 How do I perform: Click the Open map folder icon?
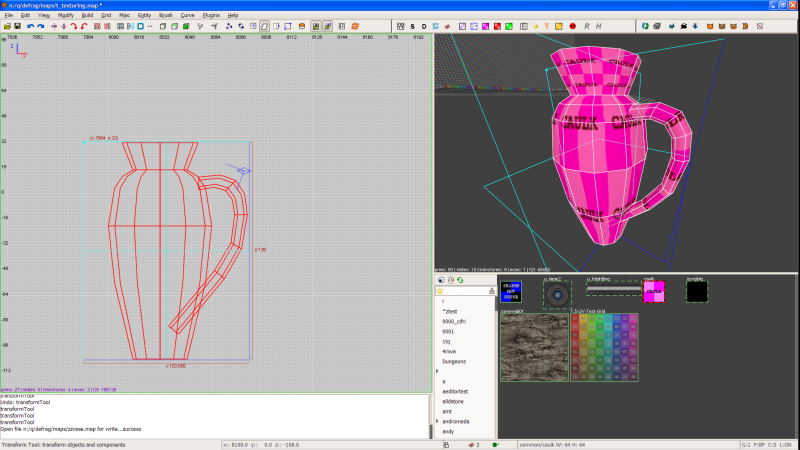click(6, 25)
